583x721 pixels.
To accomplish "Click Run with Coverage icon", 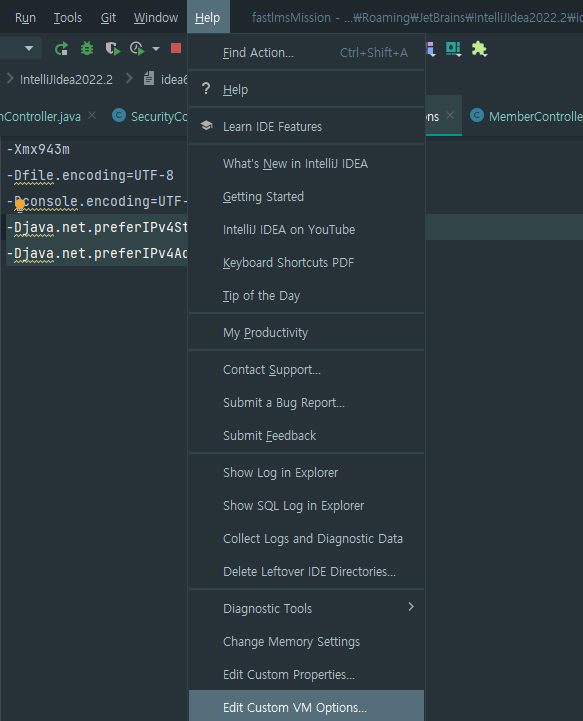I will [x=112, y=48].
